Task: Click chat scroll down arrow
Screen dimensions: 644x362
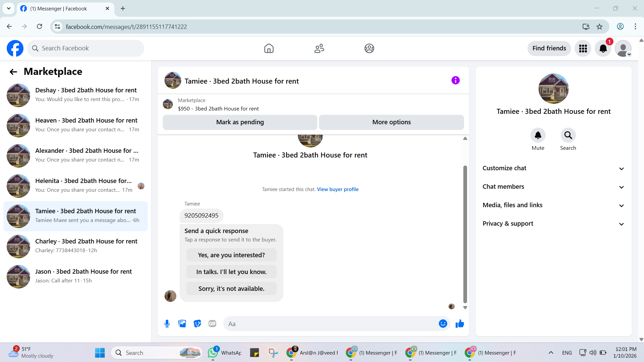Action: coord(465,308)
